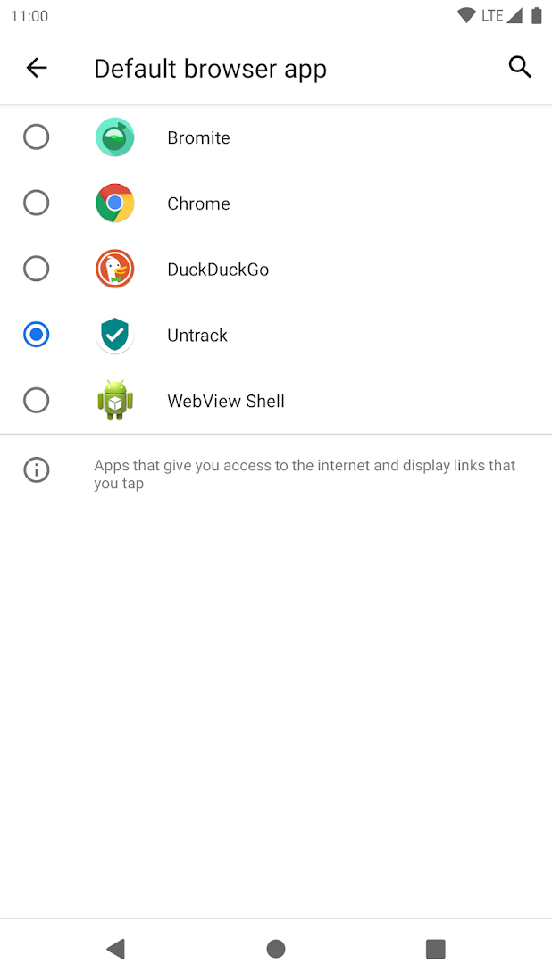Tap the info icon near the description
552x980 pixels.
pos(36,470)
